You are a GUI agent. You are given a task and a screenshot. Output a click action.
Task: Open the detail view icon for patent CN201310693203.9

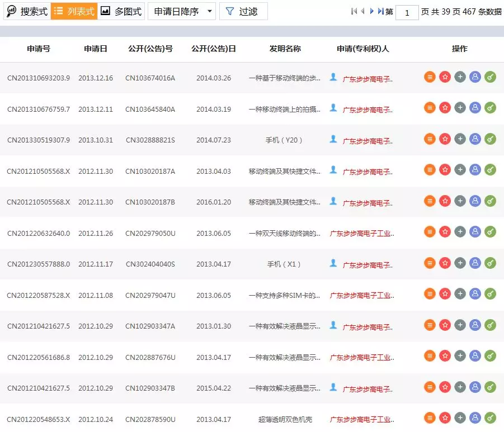click(430, 77)
